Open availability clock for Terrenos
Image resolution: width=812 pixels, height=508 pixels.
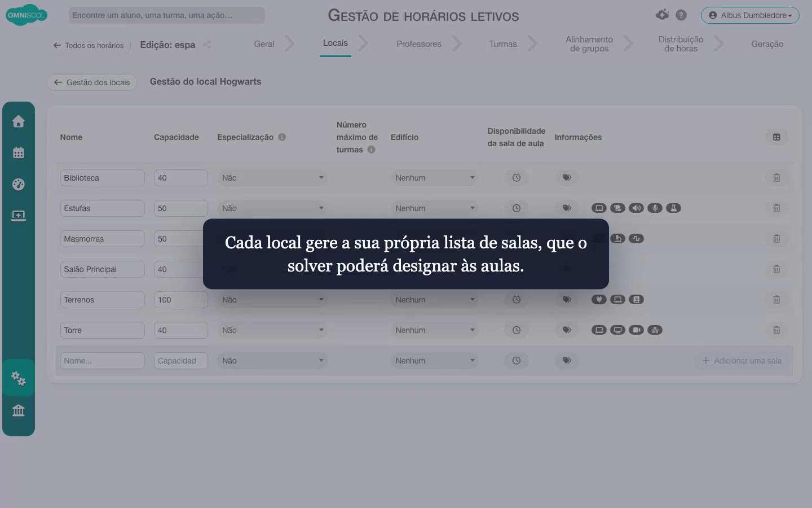pos(517,300)
